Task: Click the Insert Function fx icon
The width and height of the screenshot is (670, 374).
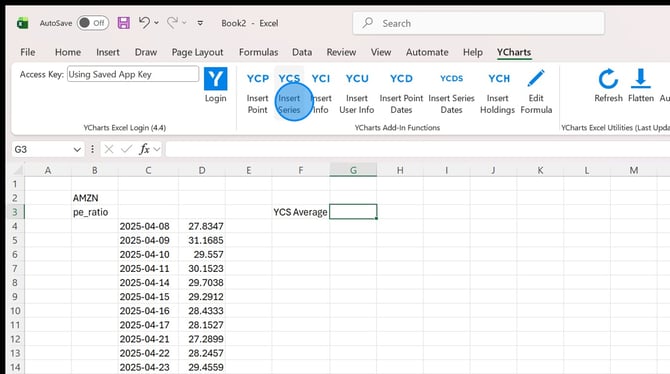Action: tap(144, 149)
